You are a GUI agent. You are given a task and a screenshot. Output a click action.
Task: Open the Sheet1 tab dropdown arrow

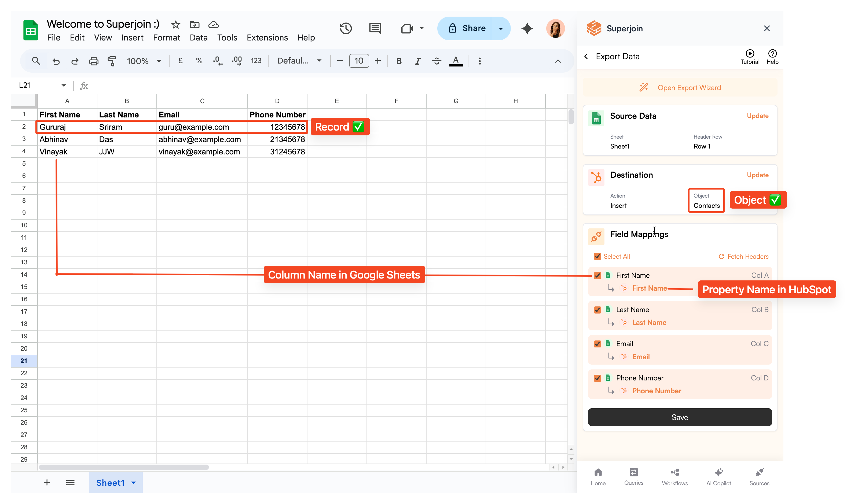click(134, 483)
